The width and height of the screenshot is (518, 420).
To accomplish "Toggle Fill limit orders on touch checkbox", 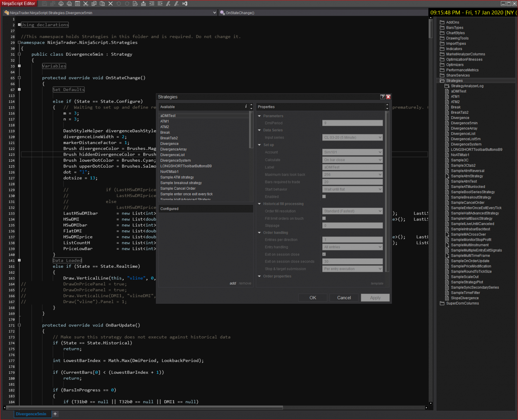I will click(324, 218).
